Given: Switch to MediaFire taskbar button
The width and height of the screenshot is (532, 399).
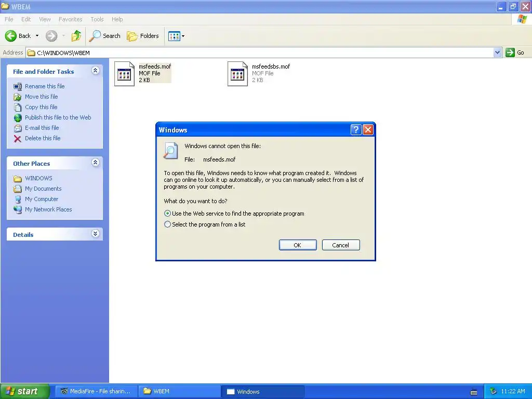Looking at the screenshot, I should 96,391.
